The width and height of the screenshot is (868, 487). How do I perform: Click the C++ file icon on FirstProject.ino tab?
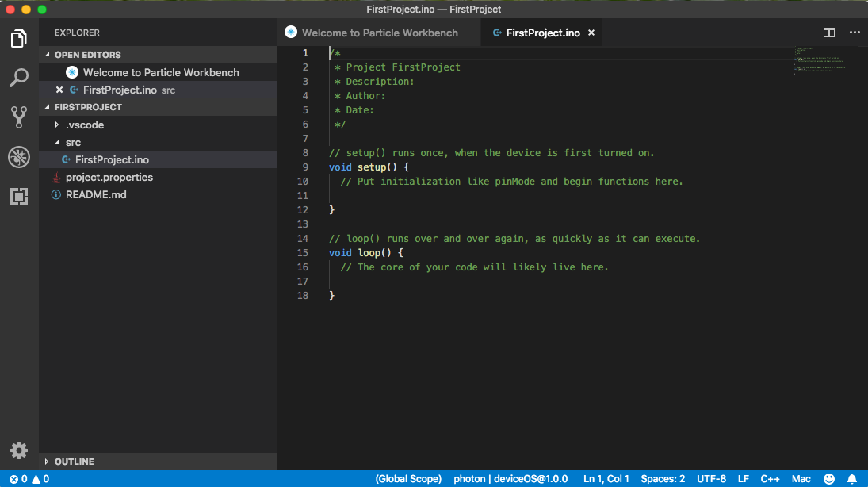pos(497,33)
